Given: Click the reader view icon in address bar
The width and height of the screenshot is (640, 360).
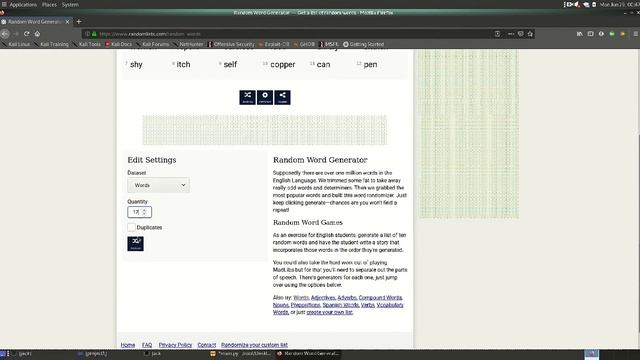Looking at the screenshot, I should 497,34.
